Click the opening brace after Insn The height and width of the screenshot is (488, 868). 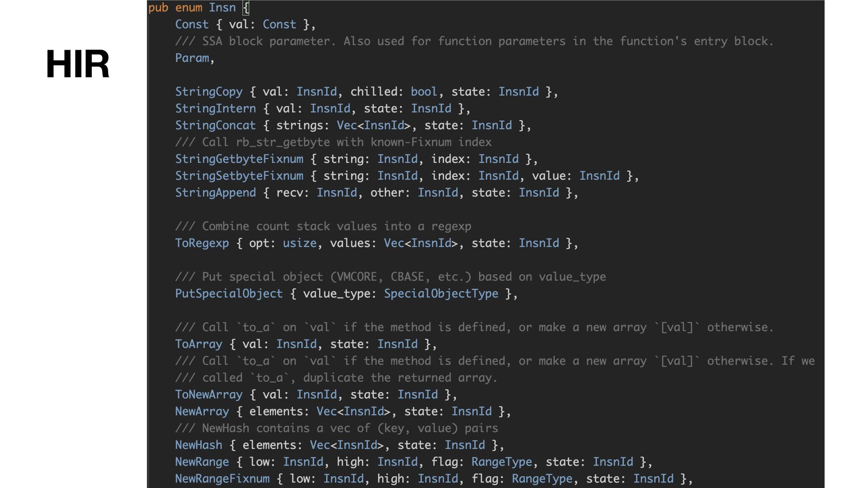(x=246, y=8)
